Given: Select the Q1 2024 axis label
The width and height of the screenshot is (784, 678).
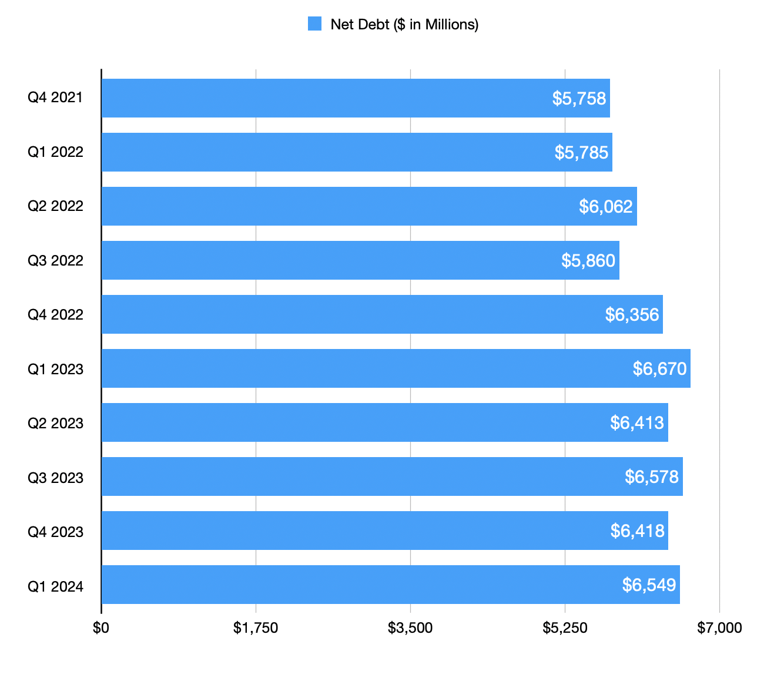Looking at the screenshot, I should coord(55,586).
